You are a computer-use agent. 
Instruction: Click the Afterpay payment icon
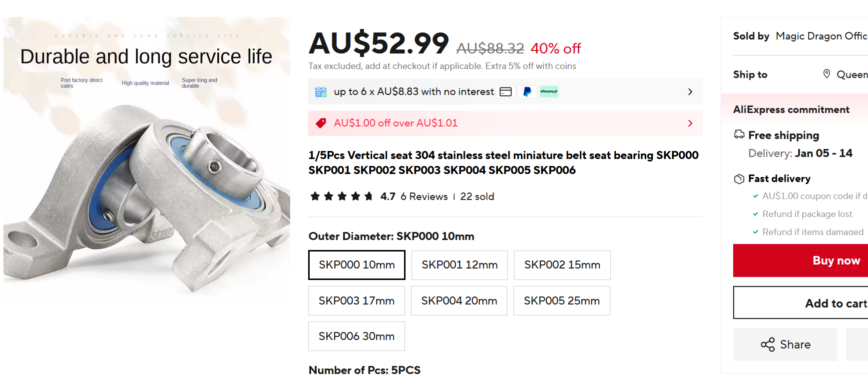(x=549, y=91)
